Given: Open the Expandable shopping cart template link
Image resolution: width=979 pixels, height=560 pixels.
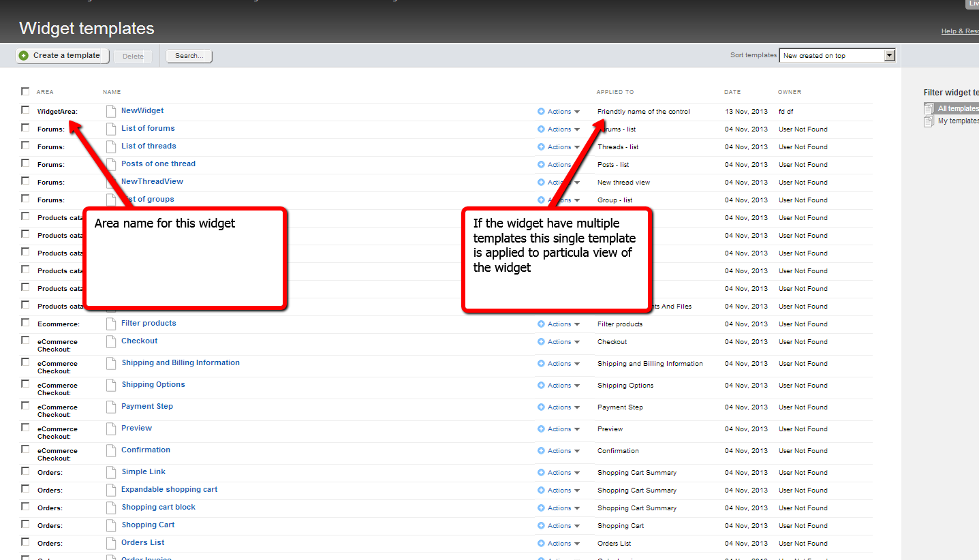Looking at the screenshot, I should [169, 489].
